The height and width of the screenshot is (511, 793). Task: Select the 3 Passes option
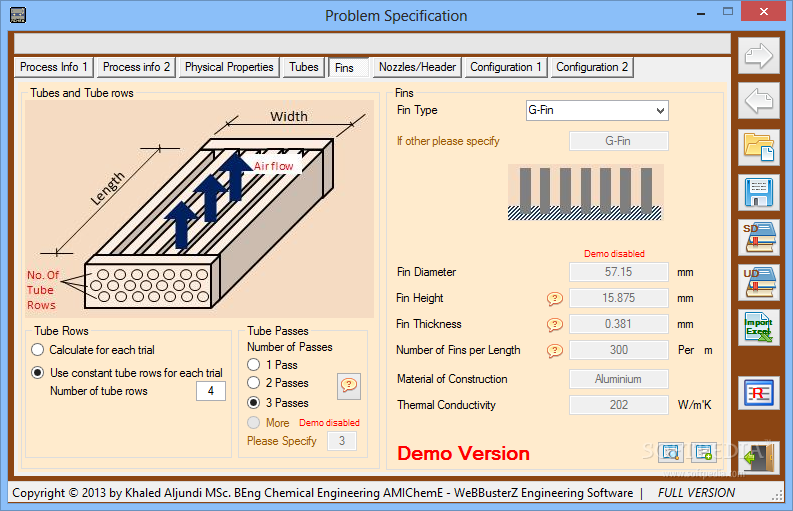pos(253,403)
